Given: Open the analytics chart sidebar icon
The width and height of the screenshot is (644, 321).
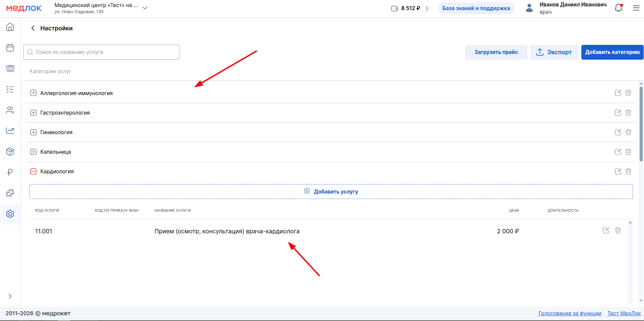Looking at the screenshot, I should 10,130.
